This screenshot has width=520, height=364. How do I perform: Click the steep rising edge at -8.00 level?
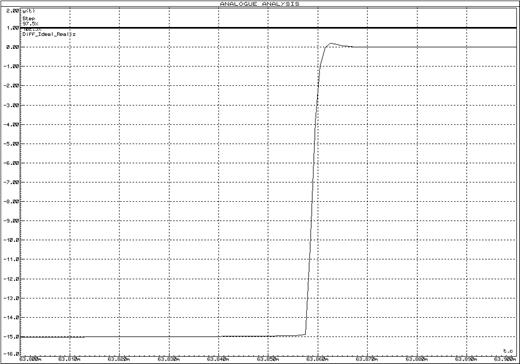(311, 201)
